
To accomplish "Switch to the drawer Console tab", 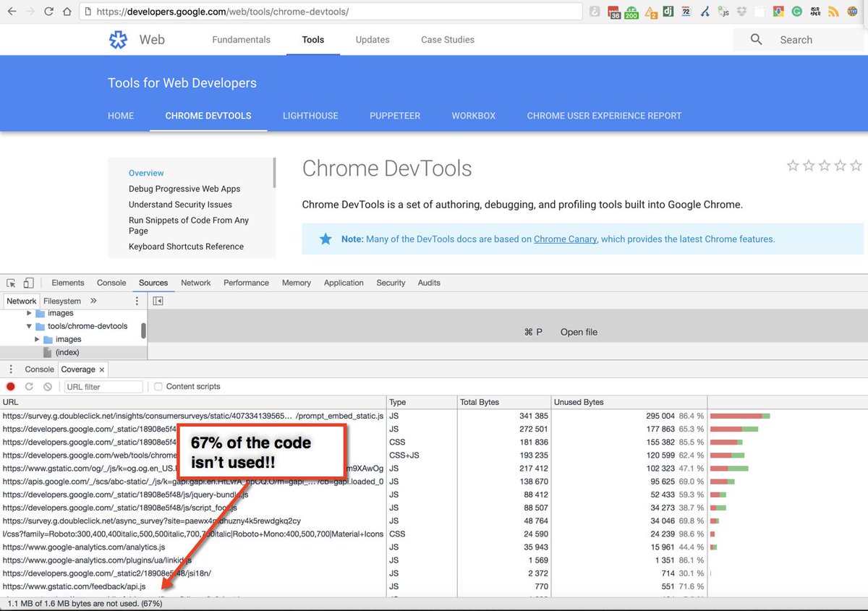I will tap(39, 369).
